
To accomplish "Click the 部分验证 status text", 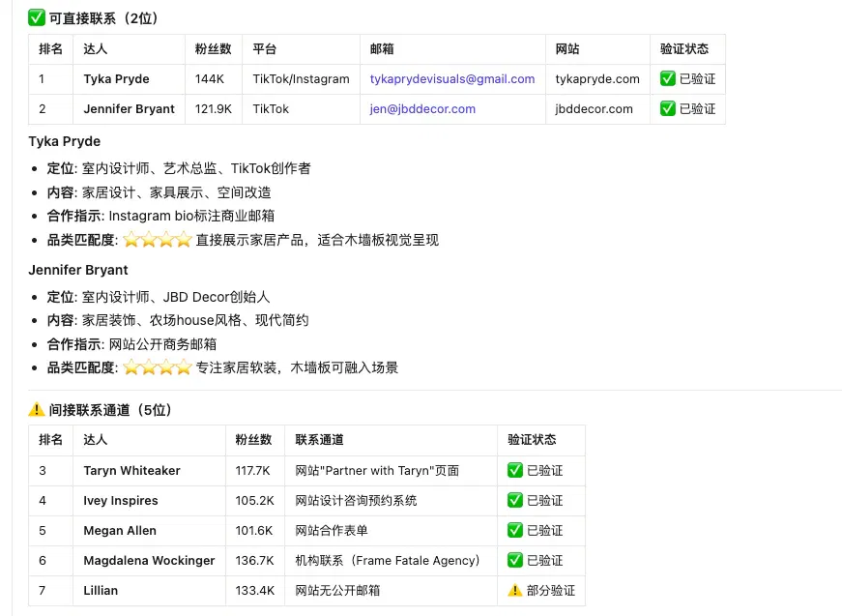I will coord(551,590).
